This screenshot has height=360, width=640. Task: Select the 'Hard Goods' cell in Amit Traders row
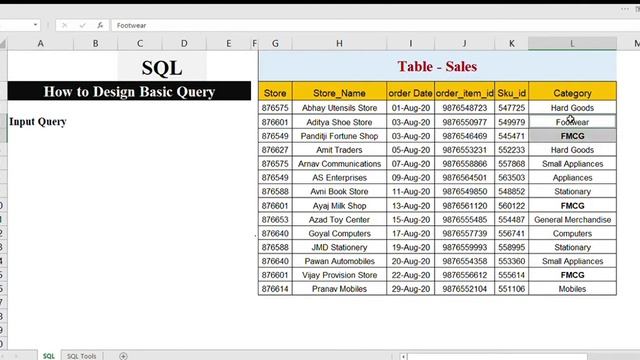pyautogui.click(x=572, y=150)
